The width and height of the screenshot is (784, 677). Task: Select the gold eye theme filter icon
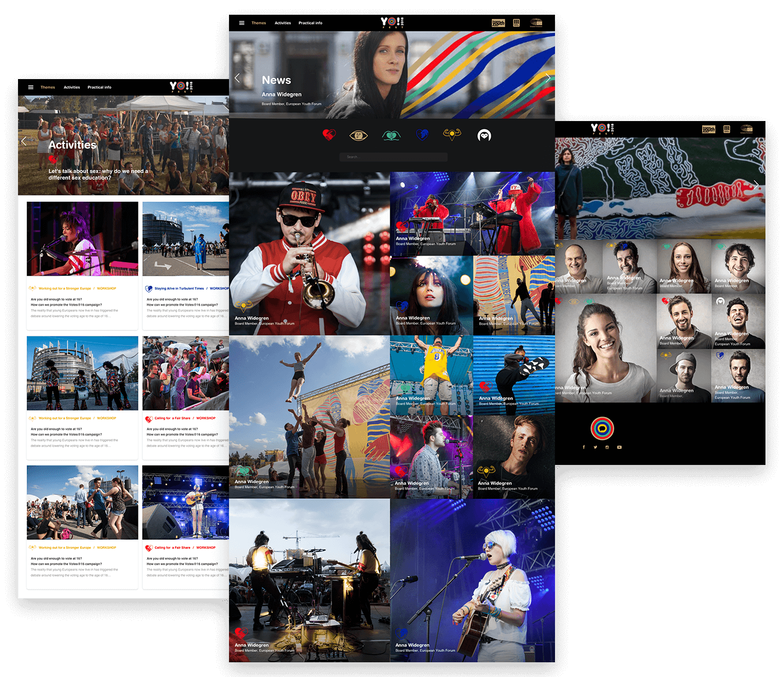(x=358, y=135)
